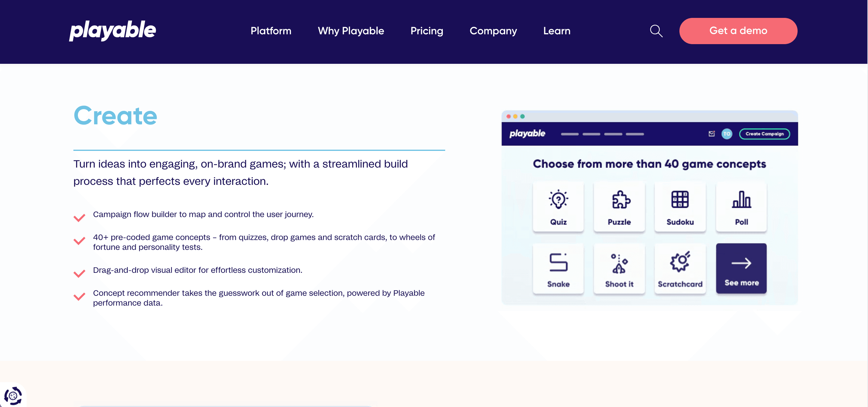The width and height of the screenshot is (868, 407).
Task: Select the Scratchcard game card
Action: click(x=680, y=269)
